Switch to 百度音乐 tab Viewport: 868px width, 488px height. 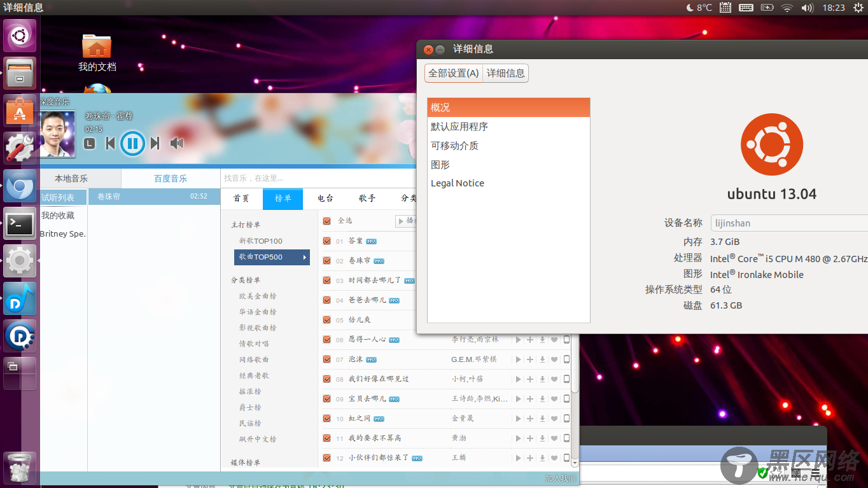coord(171,179)
